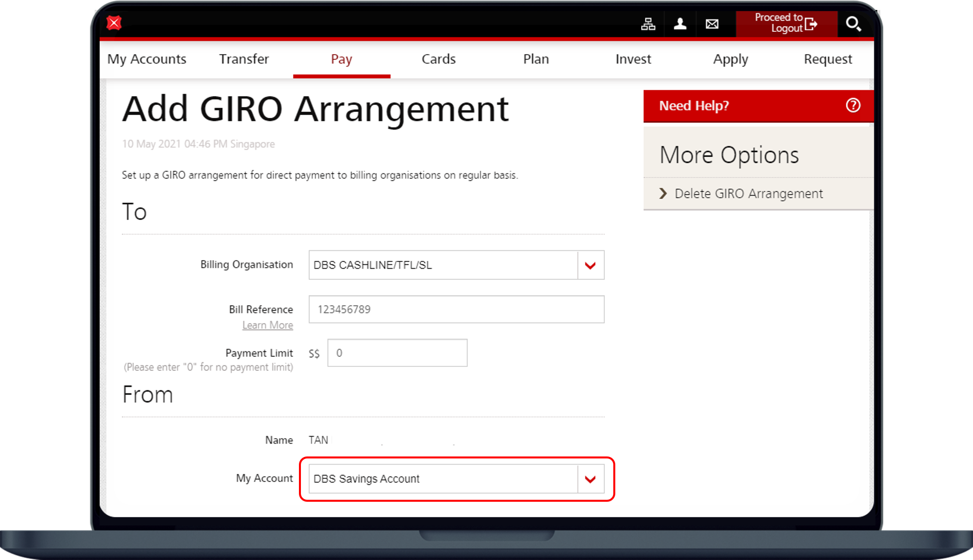Viewport: 973px width, 560px height.
Task: Open the Invest menu item
Action: pos(633,59)
